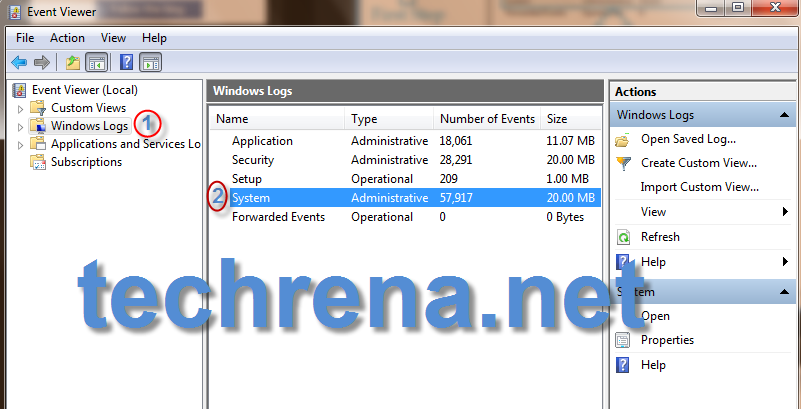This screenshot has width=801, height=409.
Task: Click the Properties icon in Actions pane
Action: [623, 340]
